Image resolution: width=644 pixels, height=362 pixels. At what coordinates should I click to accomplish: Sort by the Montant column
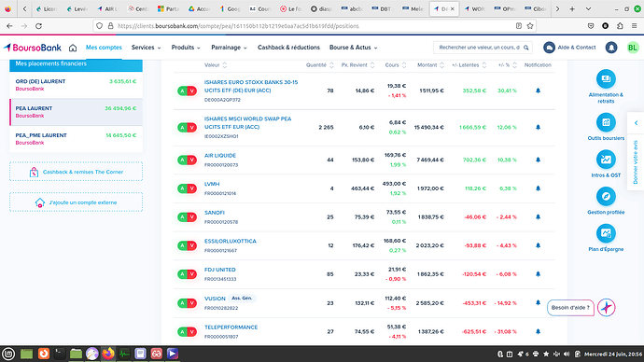tap(430, 65)
